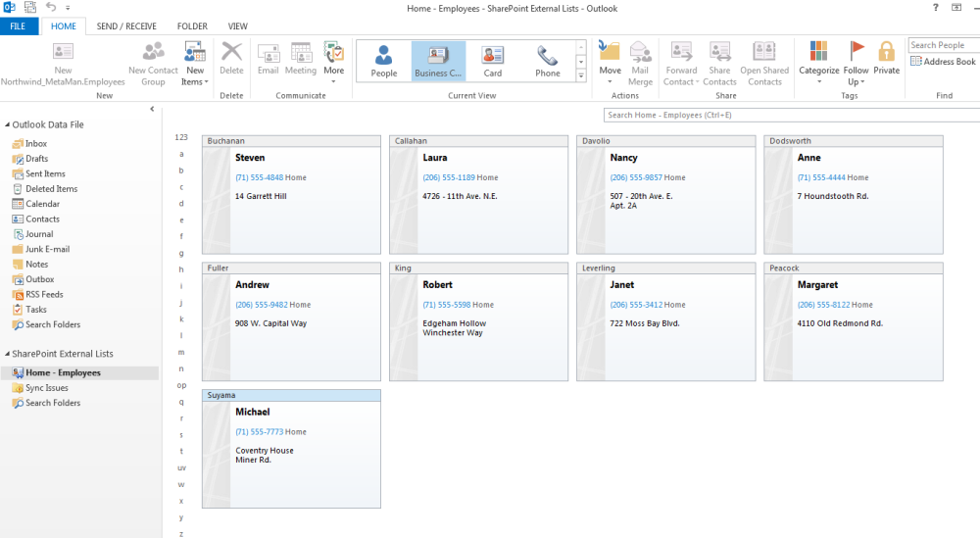
Task: Click the Email communicate button
Action: coord(269,59)
